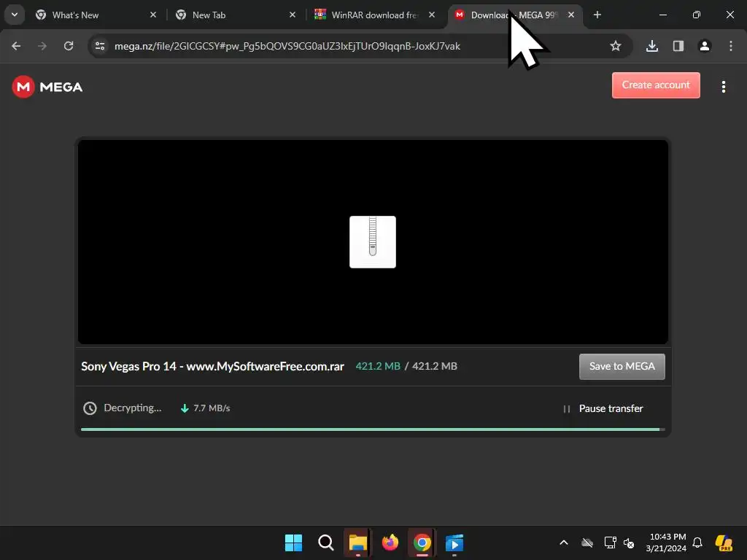The width and height of the screenshot is (747, 560).
Task: Click the zip file preview icon
Action: [373, 242]
